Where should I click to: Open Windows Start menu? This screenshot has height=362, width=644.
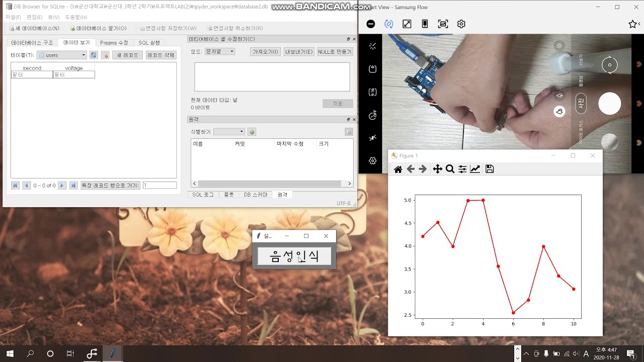(10, 353)
